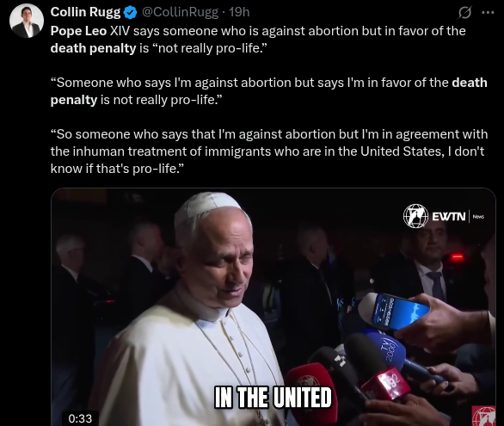Click the 0:33 video duration badge

point(80,418)
